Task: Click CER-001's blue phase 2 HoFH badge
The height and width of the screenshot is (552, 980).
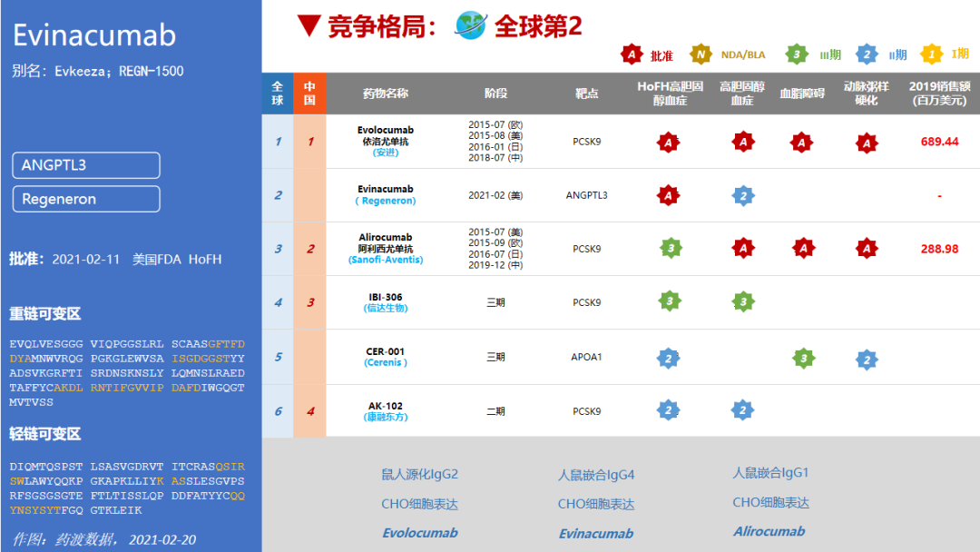Action: click(668, 359)
